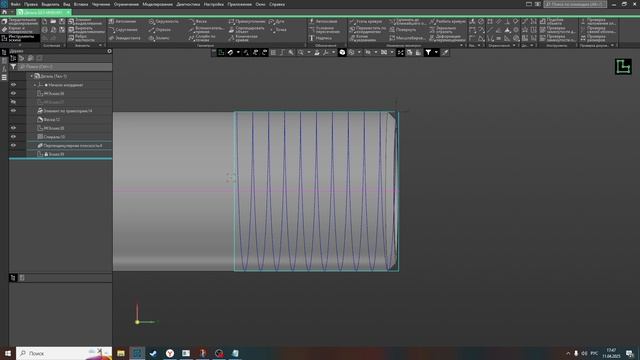Toggle visibility of Перпендикулярная плоскость
This screenshot has height=360, width=640.
pyautogui.click(x=13, y=145)
